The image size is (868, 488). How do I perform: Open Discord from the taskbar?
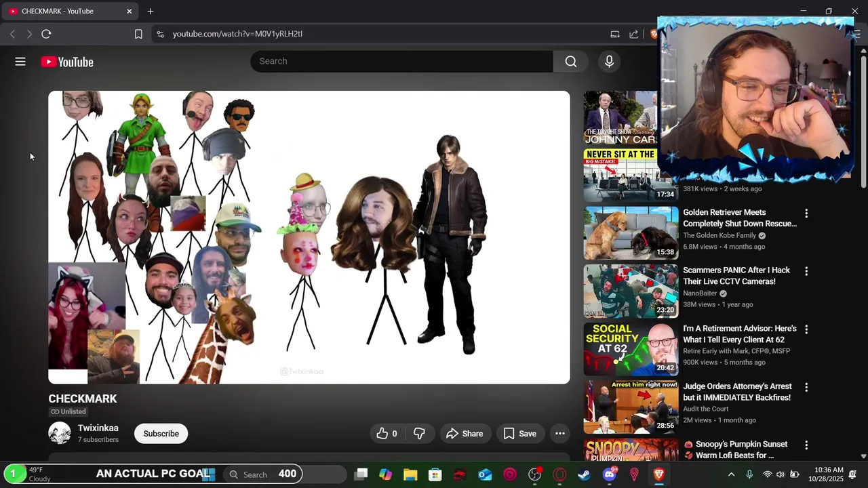(610, 474)
